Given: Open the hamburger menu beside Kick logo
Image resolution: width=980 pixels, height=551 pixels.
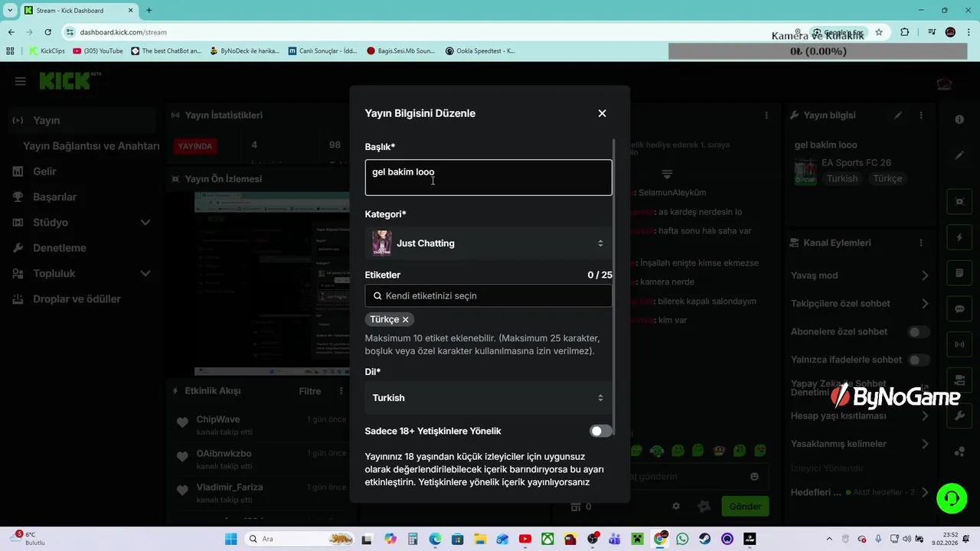Looking at the screenshot, I should point(20,81).
